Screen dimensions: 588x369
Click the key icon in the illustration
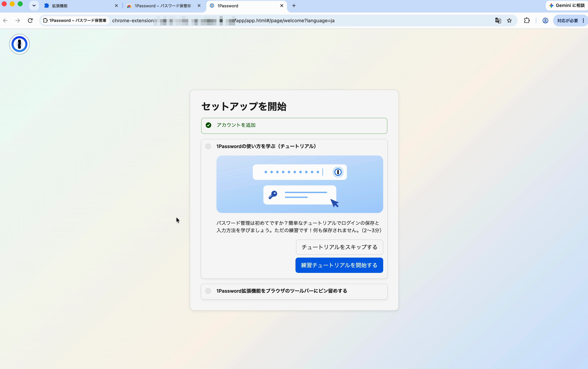273,195
